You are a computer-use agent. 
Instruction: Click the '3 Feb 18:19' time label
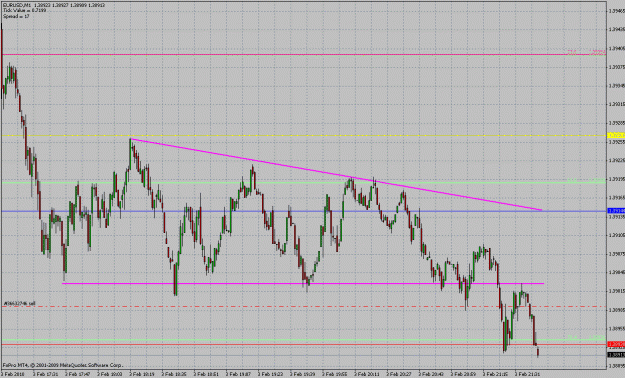click(142, 374)
